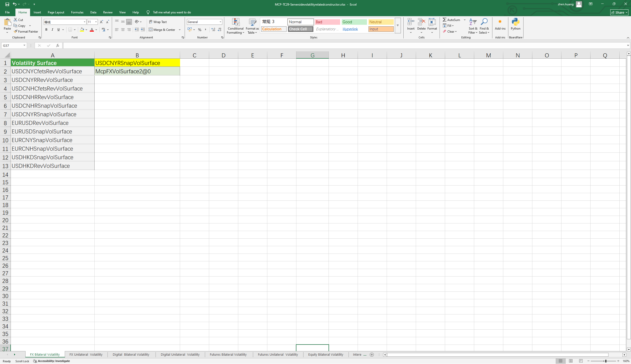
Task: Open Conditional Formatting menu
Action: pos(235,26)
